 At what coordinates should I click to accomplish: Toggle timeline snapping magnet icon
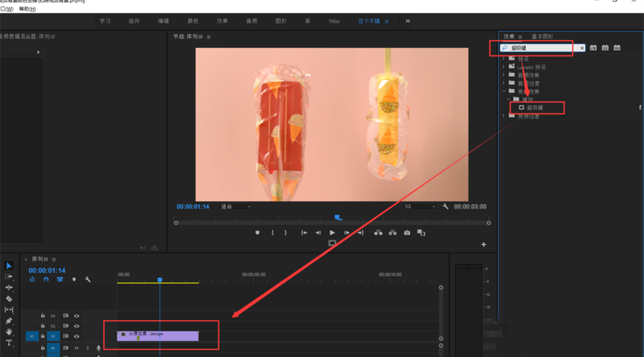tap(46, 280)
